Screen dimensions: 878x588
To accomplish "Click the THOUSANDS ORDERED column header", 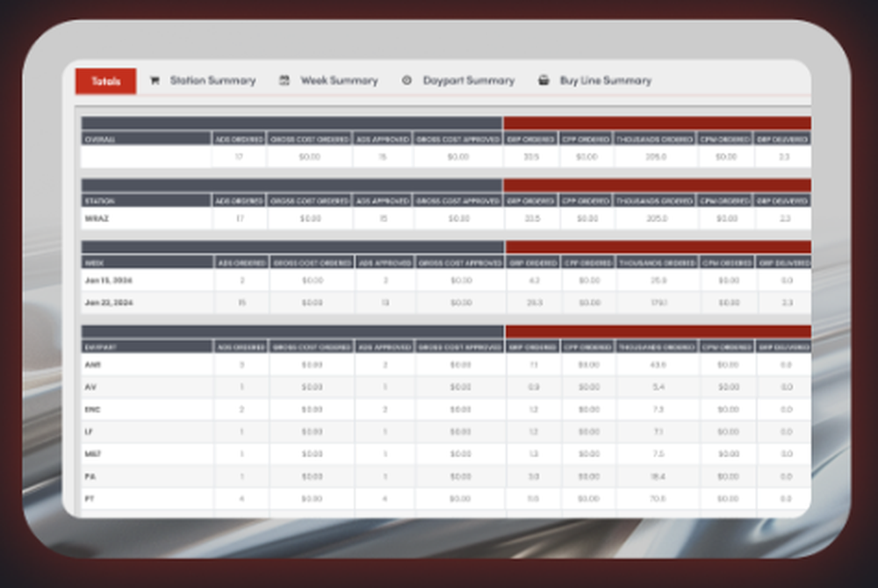I will pos(654,139).
